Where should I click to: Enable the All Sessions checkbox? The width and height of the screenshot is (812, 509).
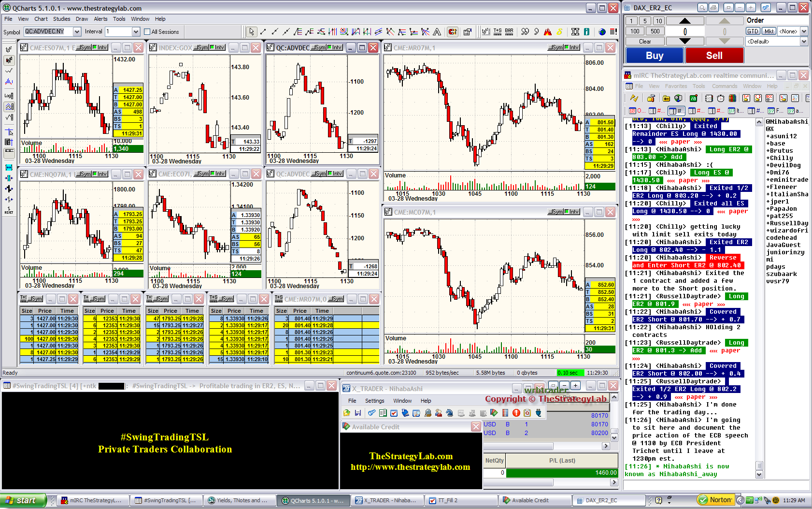click(x=147, y=32)
